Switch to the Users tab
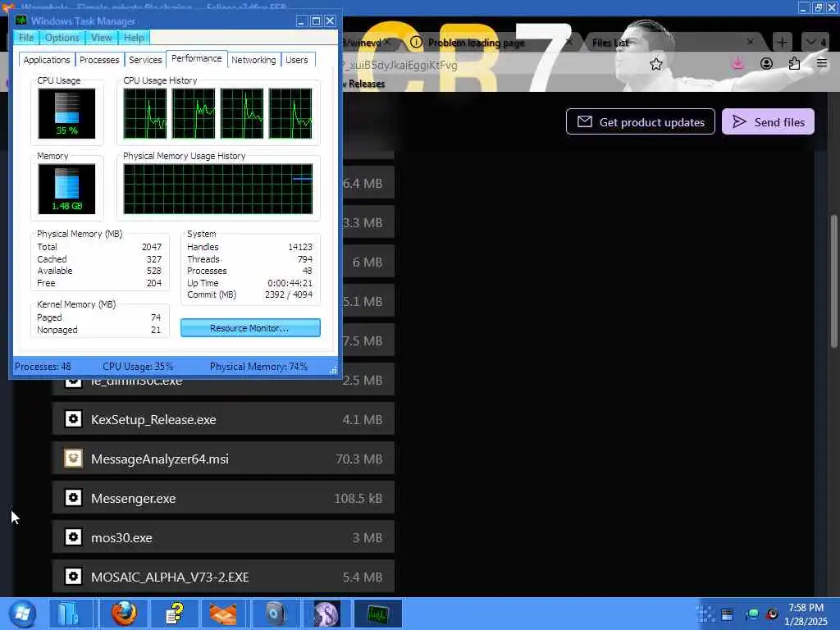Viewport: 840px width, 630px height. tap(297, 60)
